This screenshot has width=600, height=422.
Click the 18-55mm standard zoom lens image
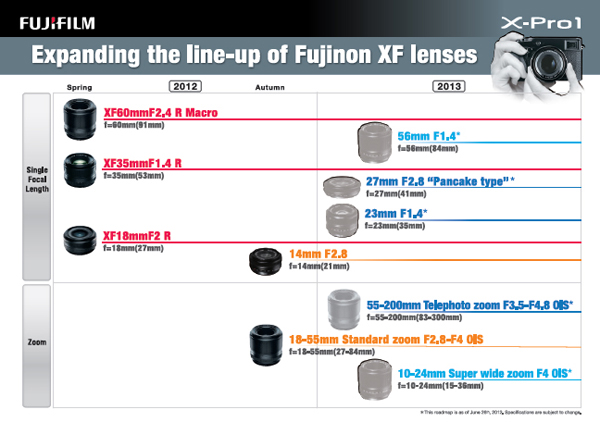pos(266,345)
